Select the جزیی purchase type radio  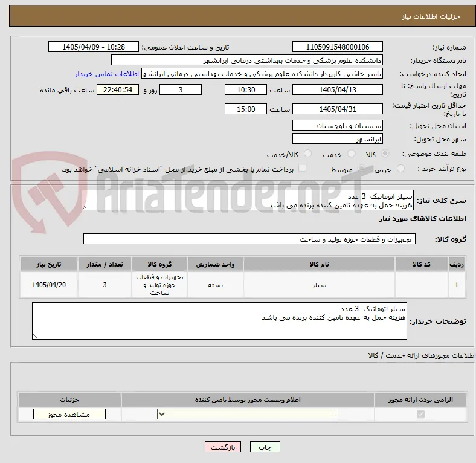coord(400,168)
